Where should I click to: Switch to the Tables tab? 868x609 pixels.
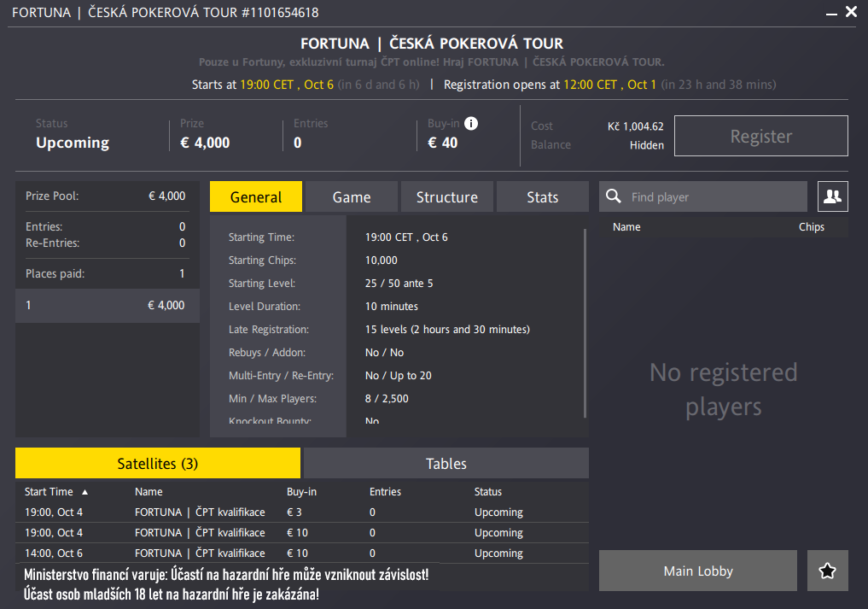(446, 463)
